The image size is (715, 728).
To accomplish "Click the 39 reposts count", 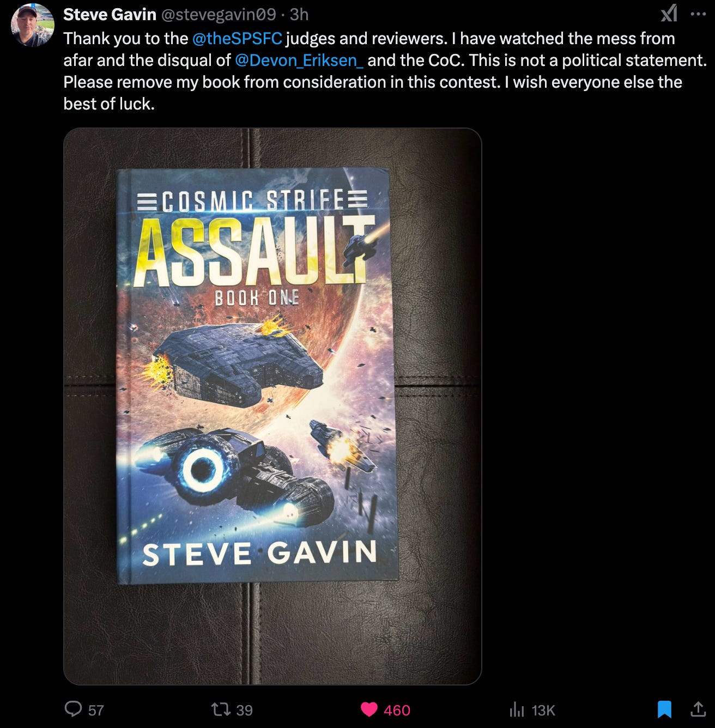I will pos(245,710).
